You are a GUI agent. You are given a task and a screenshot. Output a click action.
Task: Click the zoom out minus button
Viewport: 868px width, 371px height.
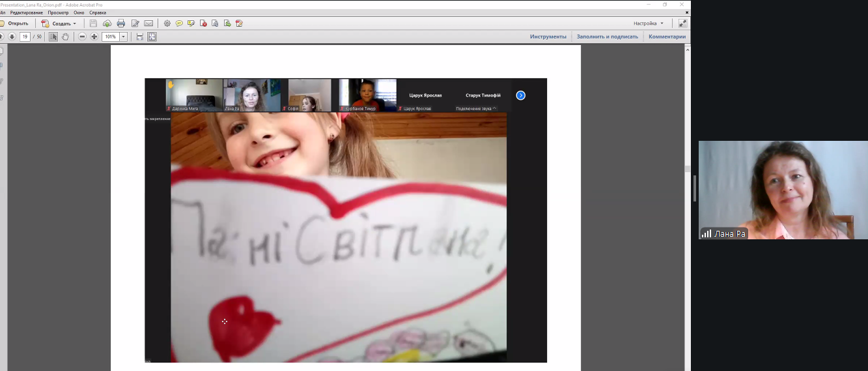82,37
